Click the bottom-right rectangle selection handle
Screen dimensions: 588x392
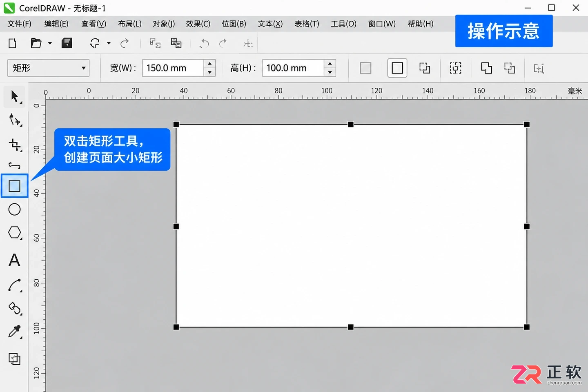point(527,327)
